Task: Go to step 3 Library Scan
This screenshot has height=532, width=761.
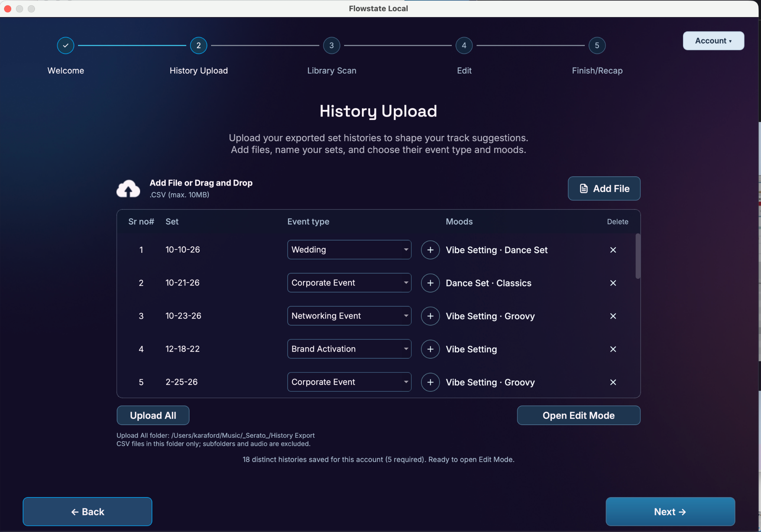Action: (x=331, y=45)
